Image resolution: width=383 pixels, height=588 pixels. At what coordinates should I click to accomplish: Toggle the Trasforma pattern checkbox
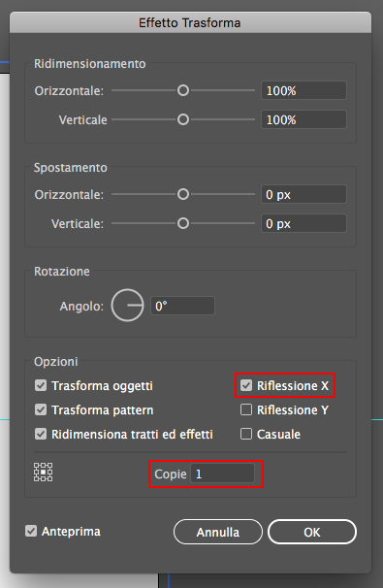41,409
